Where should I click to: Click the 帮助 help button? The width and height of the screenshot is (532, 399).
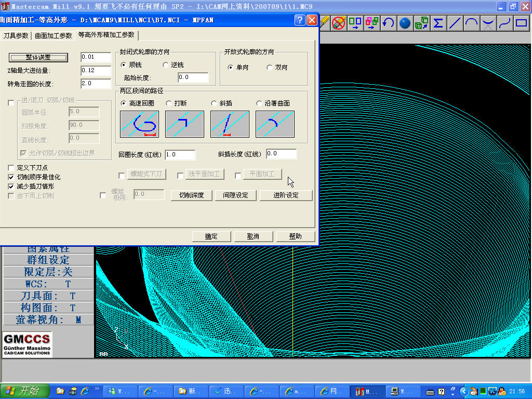point(295,236)
